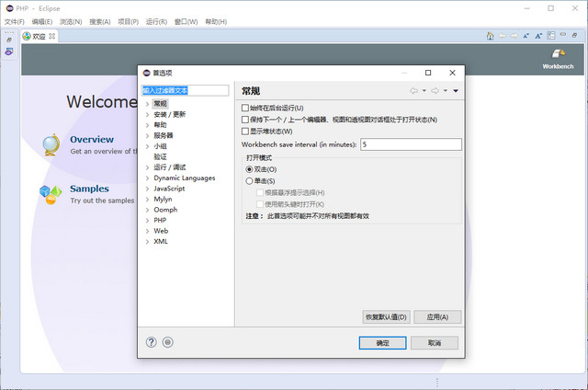The height and width of the screenshot is (390, 588).
Task: Select the 单击 radio button
Action: point(249,181)
